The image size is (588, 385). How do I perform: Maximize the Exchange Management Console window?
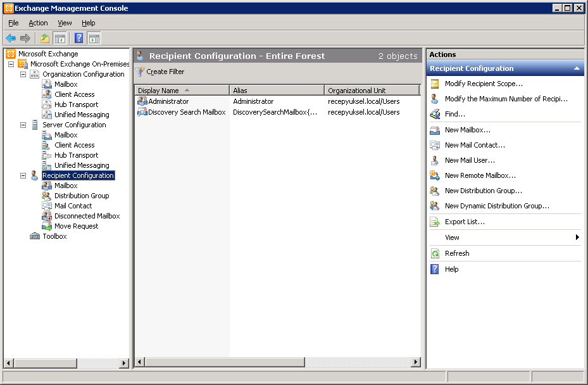(568, 8)
